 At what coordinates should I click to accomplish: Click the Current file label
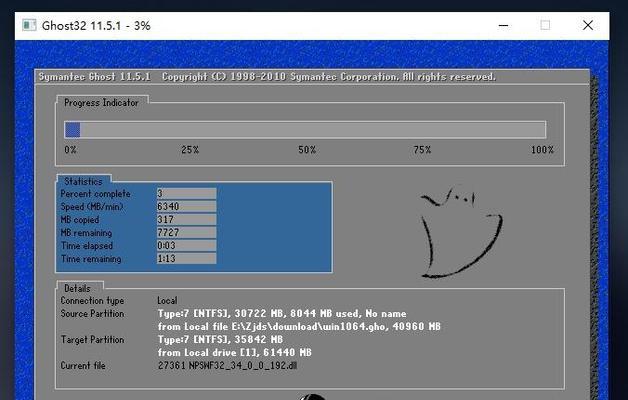tap(83, 366)
